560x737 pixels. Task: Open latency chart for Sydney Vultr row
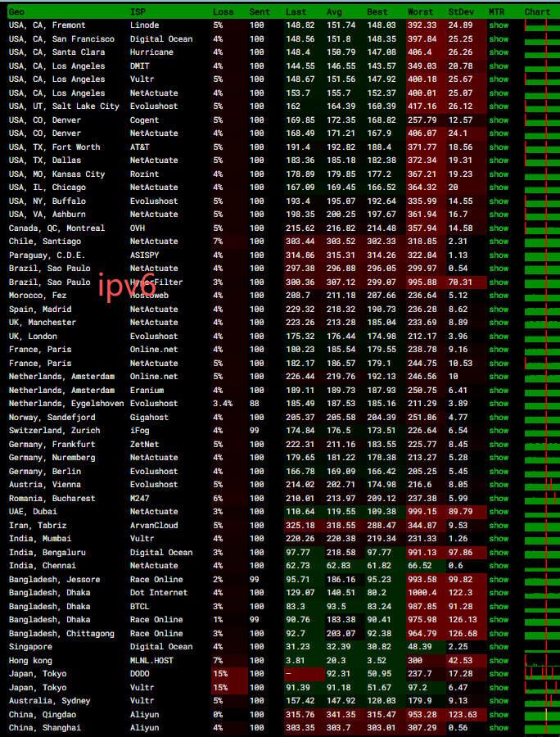tap(542, 701)
